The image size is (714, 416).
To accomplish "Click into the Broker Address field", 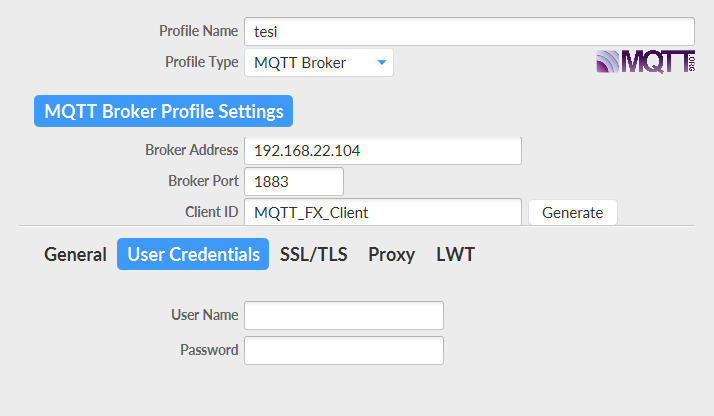I will [x=383, y=151].
